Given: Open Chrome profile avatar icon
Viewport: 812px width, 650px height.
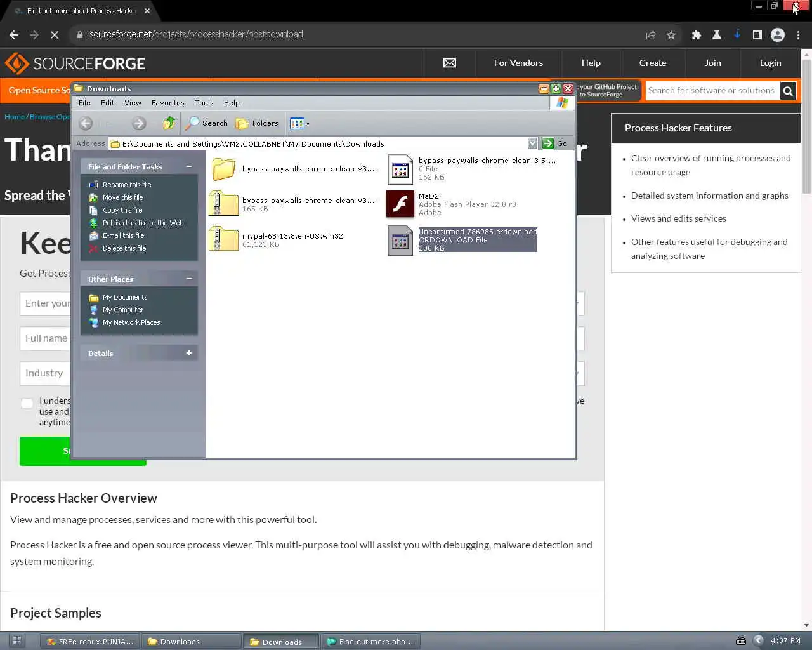Looking at the screenshot, I should [778, 35].
